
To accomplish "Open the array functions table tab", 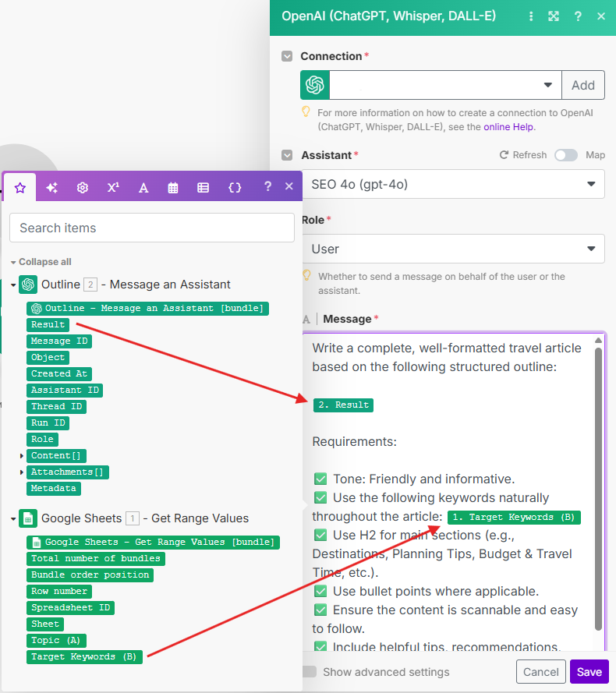I will click(x=203, y=188).
